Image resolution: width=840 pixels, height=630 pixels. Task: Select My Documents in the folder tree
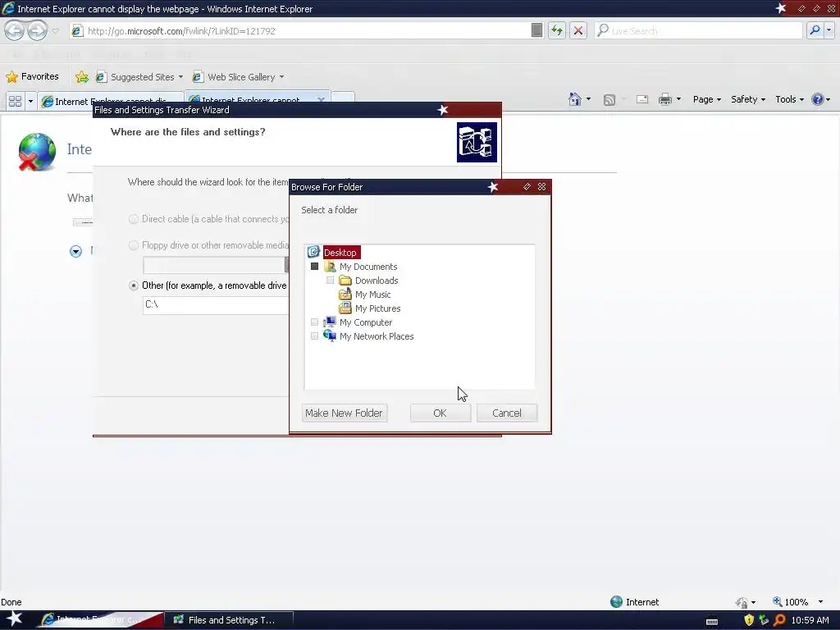pyautogui.click(x=368, y=267)
